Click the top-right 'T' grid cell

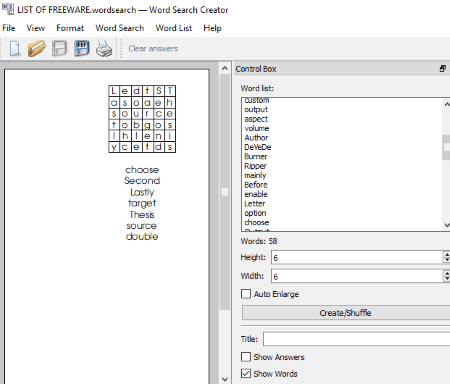click(x=170, y=91)
